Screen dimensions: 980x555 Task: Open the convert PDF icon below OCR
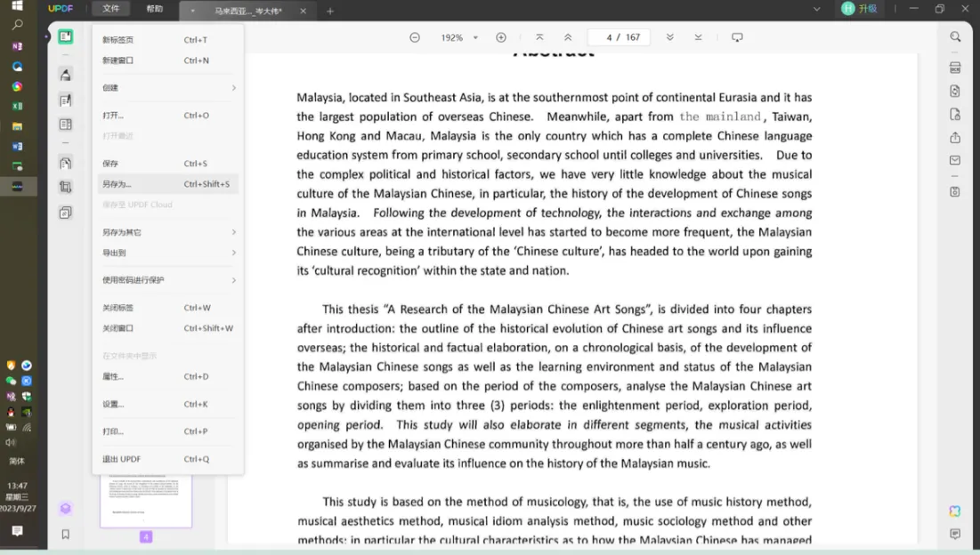955,91
